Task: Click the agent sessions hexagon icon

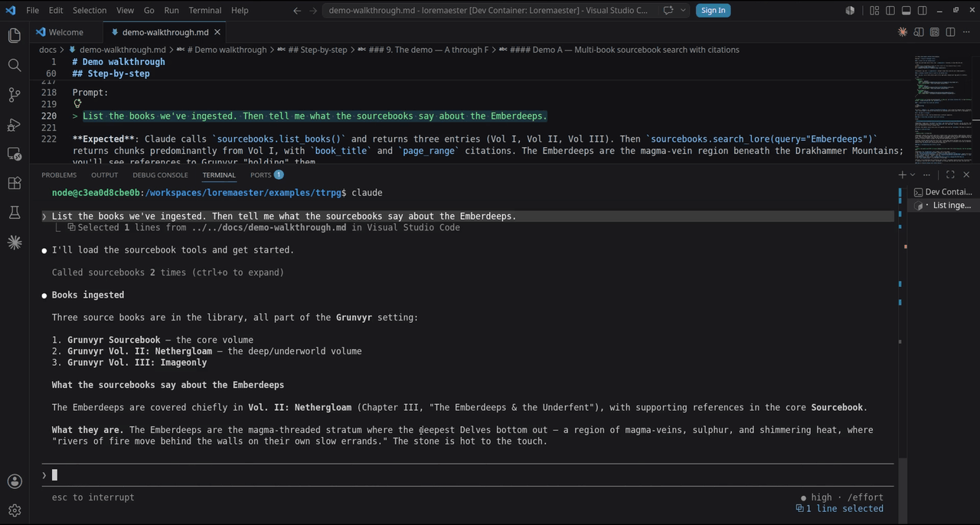Action: tap(850, 10)
